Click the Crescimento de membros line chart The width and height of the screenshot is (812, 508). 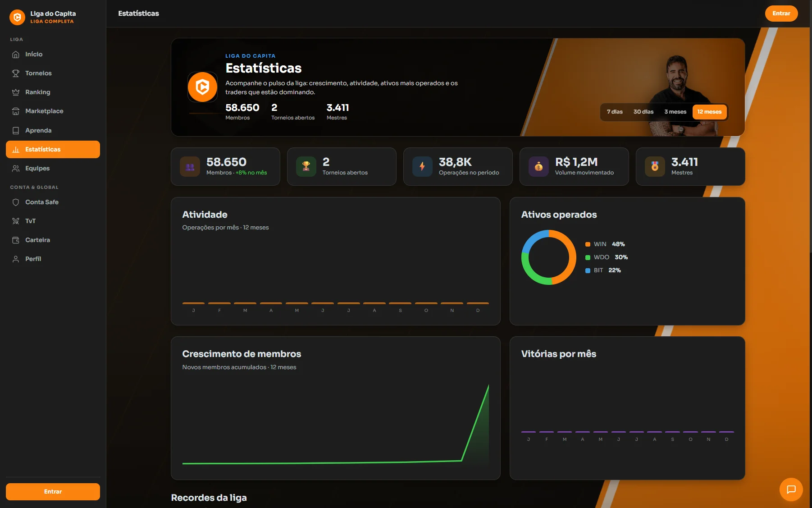pos(336,425)
